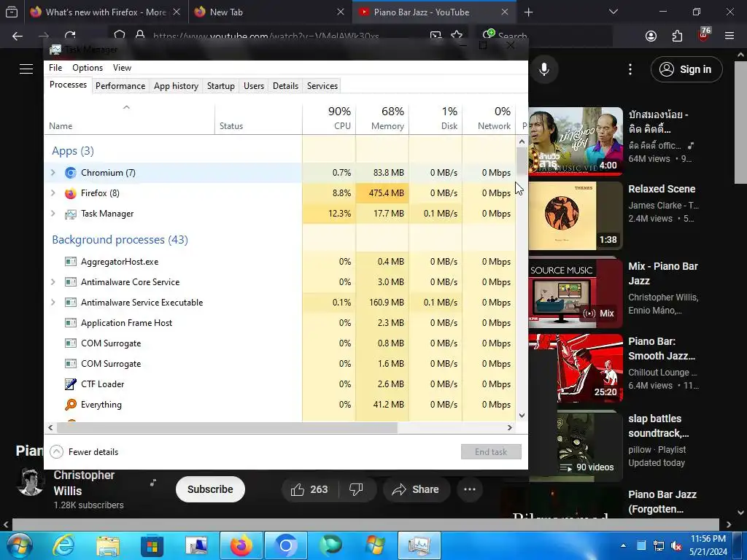747x560 pixels.
Task: Open Firefox account profile icon
Action: click(x=651, y=36)
